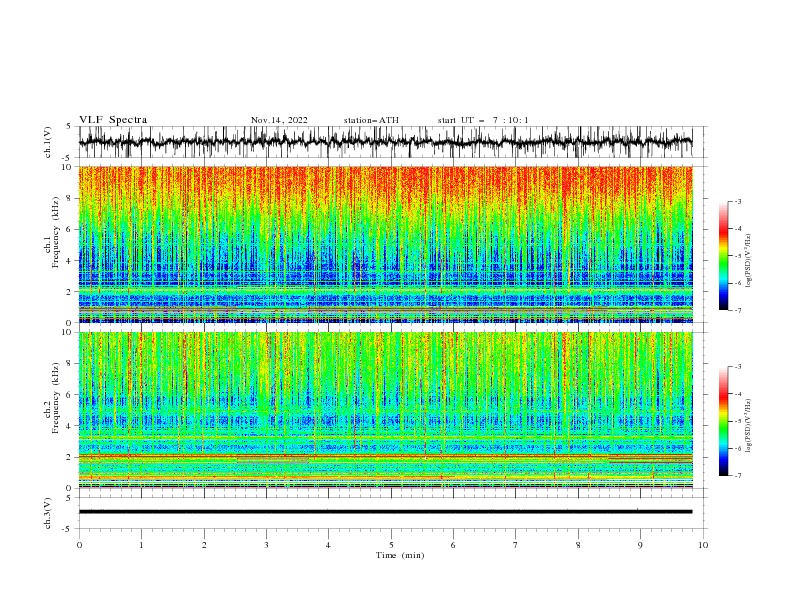This screenshot has height=612, width=792.
Task: Select the "Time (min)" axis title
Action: pyautogui.click(x=400, y=555)
